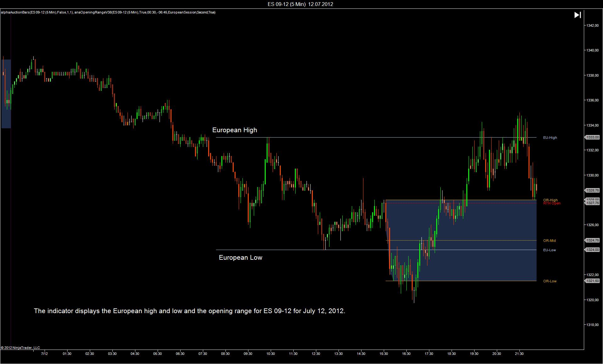Click the EU-High line label
603x364 pixels.
tap(550, 138)
